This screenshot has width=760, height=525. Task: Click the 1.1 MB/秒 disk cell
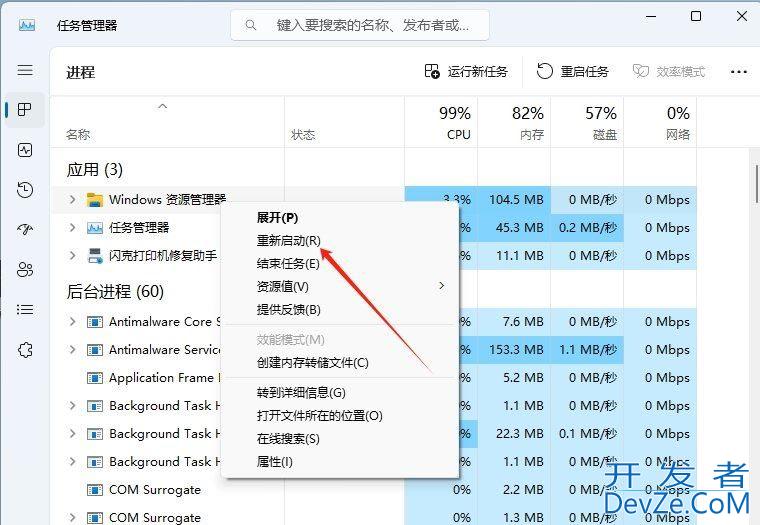pyautogui.click(x=588, y=350)
